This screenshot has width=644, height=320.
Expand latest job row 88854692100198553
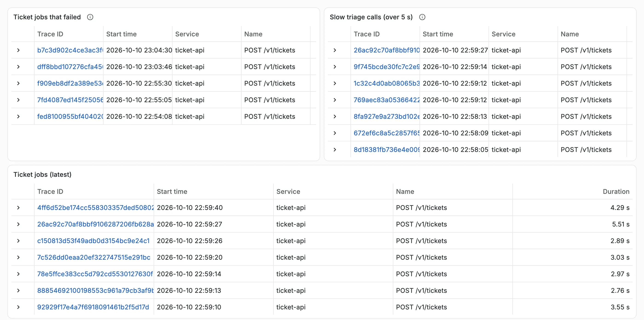18,291
